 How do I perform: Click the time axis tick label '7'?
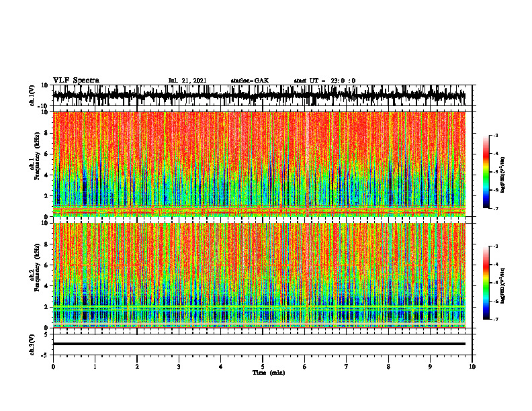tap(347, 367)
